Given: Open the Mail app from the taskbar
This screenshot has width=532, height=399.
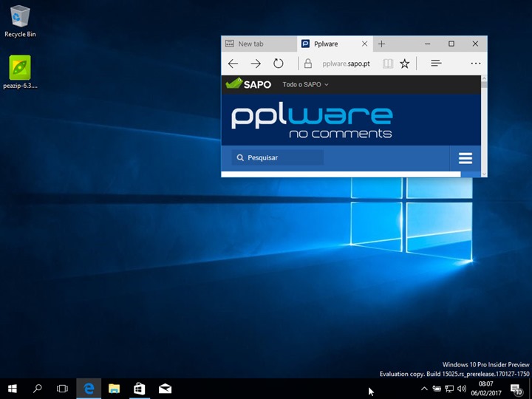Looking at the screenshot, I should [165, 389].
